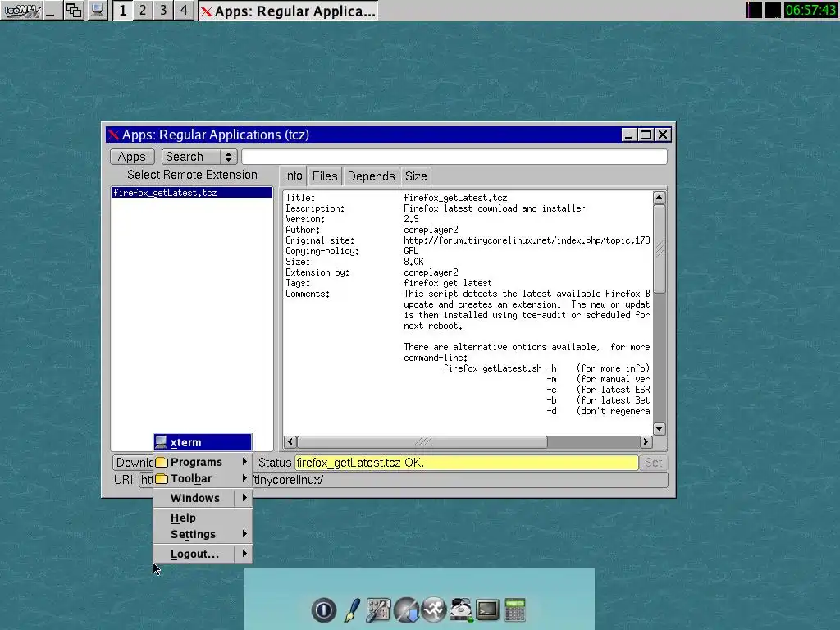Switch to workspace 1
The image size is (840, 630).
123,10
